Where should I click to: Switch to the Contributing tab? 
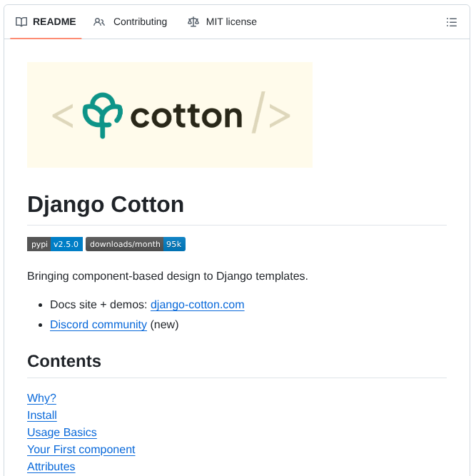click(x=130, y=22)
